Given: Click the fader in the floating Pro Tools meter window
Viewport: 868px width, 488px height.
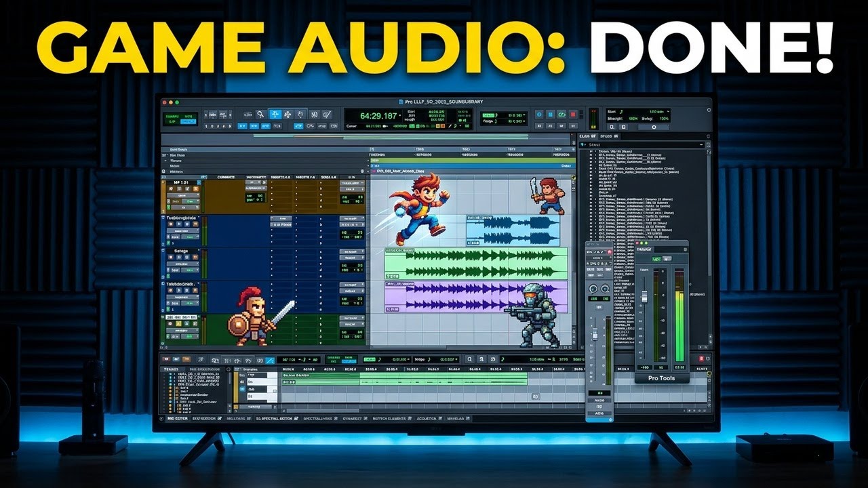Looking at the screenshot, I should [x=644, y=298].
